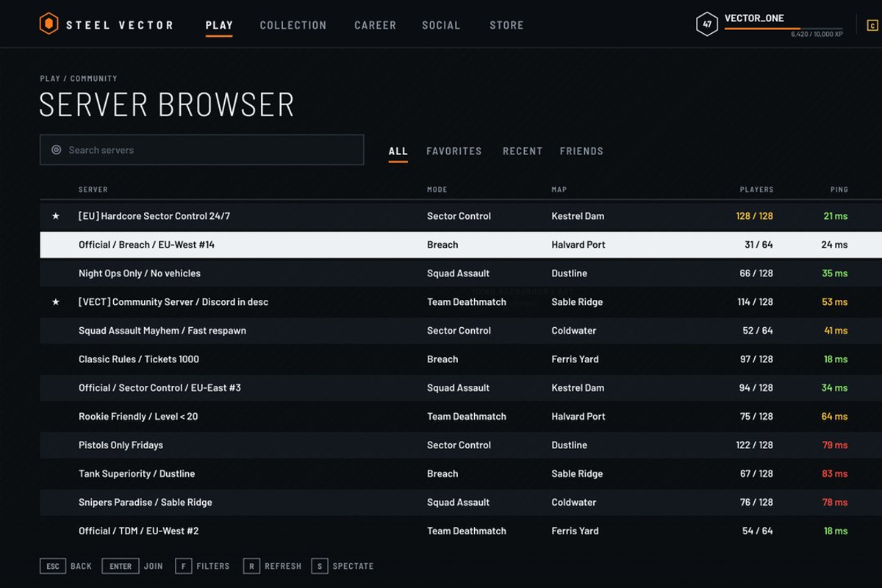Sort by the PLAYERS column header
Viewport: 882px width, 588px height.
[756, 190]
